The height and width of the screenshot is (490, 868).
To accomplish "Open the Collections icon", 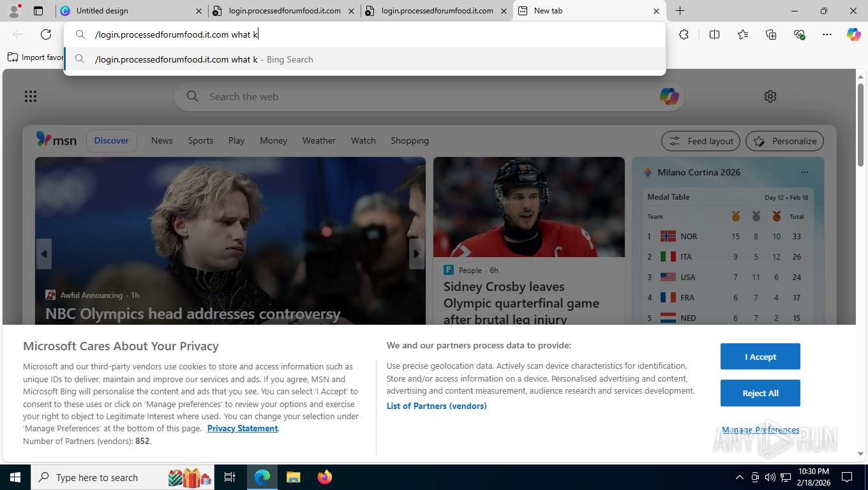I will [771, 34].
